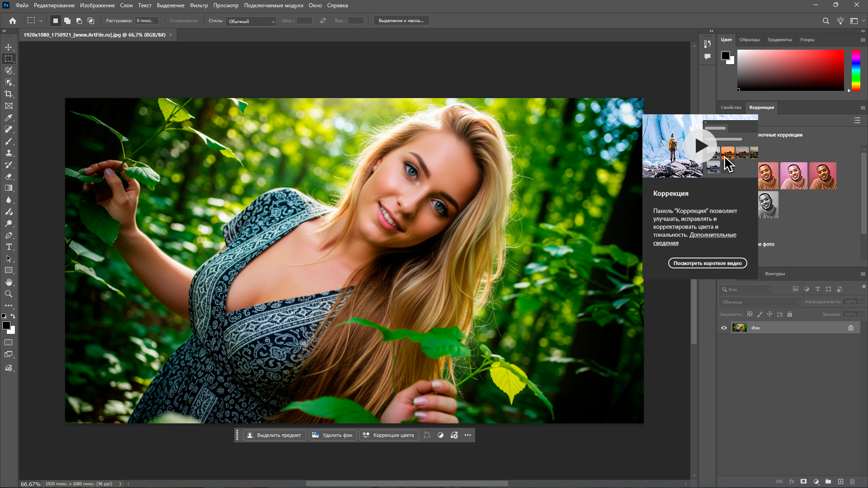
Task: Toggle Quick Mask mode in toolbar
Action: click(9, 343)
